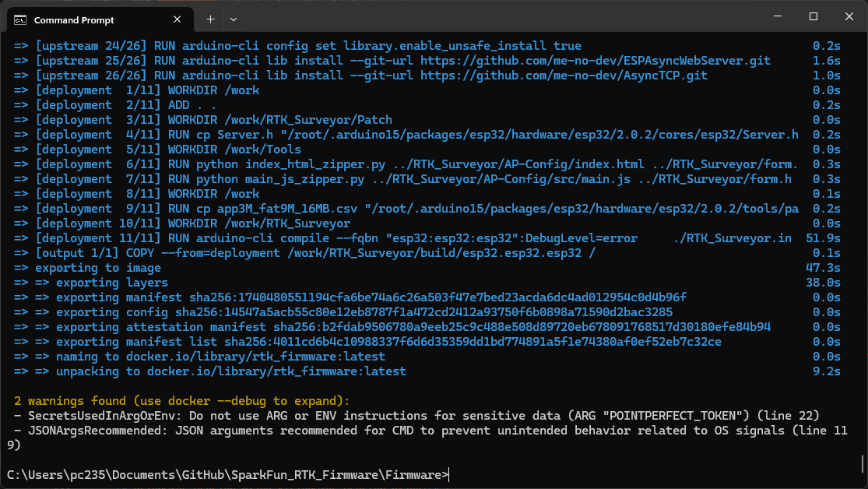The height and width of the screenshot is (489, 868).
Task: Click the maximize icon in the title bar
Action: pos(812,16)
